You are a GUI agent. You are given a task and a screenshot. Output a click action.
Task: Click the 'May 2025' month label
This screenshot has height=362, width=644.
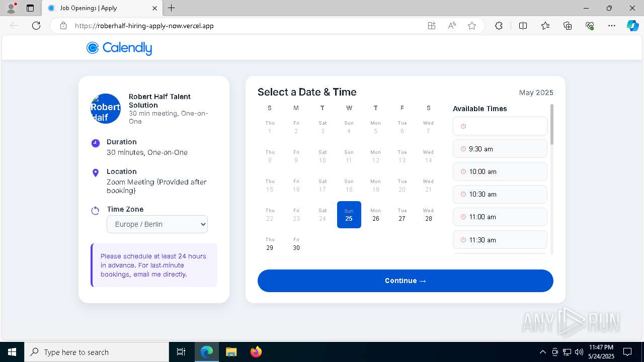[536, 93]
